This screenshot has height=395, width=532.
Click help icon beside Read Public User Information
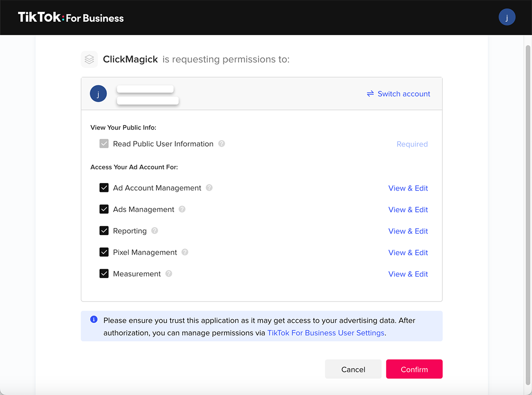click(222, 144)
